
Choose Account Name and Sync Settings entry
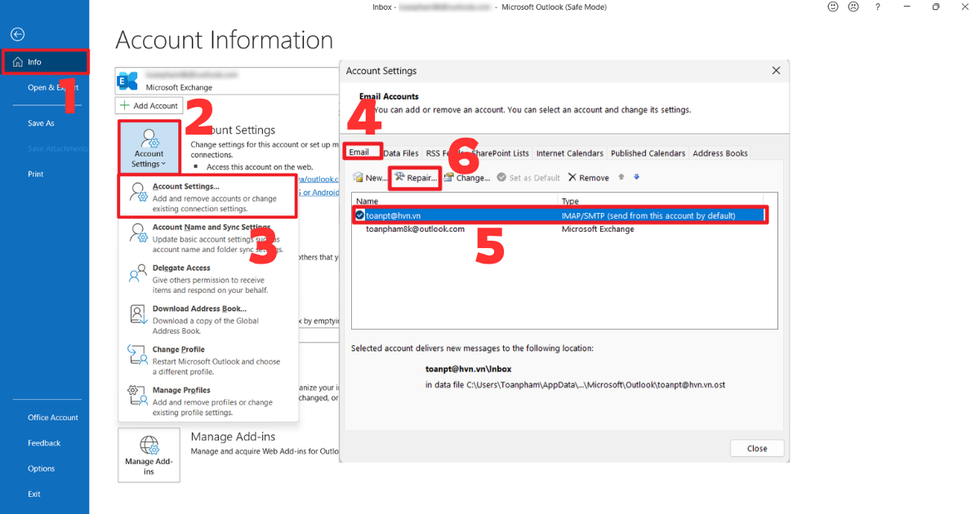point(207,237)
